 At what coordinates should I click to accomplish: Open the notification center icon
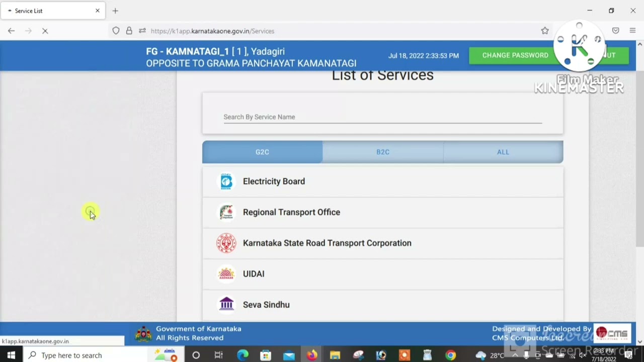tap(629, 355)
